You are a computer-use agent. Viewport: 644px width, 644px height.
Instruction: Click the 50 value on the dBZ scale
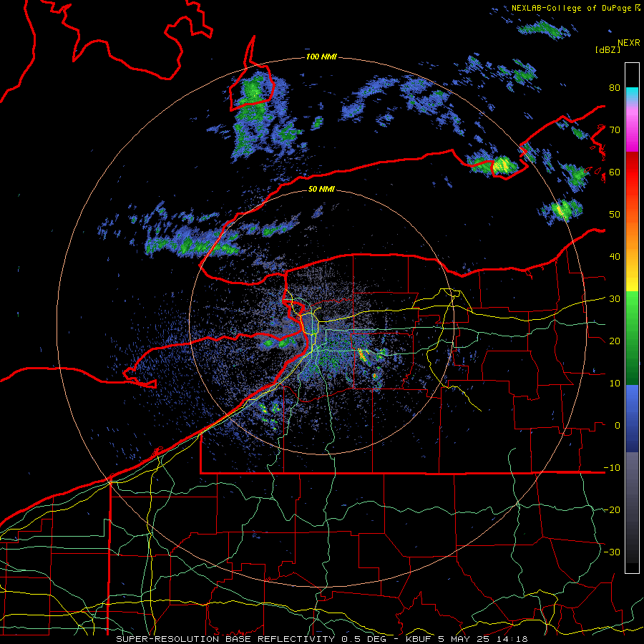(615, 215)
